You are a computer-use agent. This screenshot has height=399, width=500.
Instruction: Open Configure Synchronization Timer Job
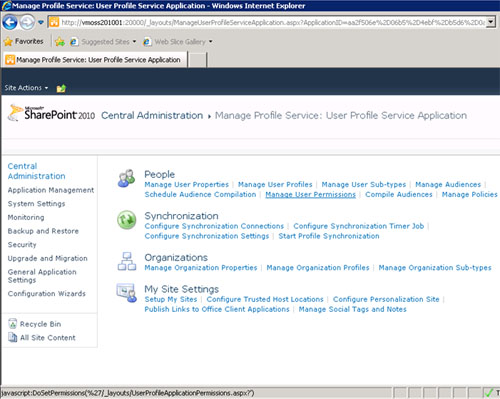[359, 226]
